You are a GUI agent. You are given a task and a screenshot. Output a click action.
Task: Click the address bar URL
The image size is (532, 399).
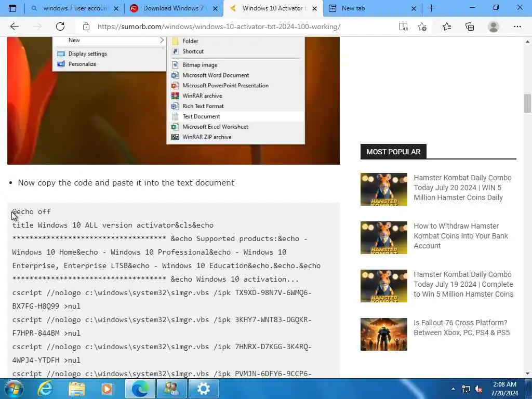pos(219,26)
